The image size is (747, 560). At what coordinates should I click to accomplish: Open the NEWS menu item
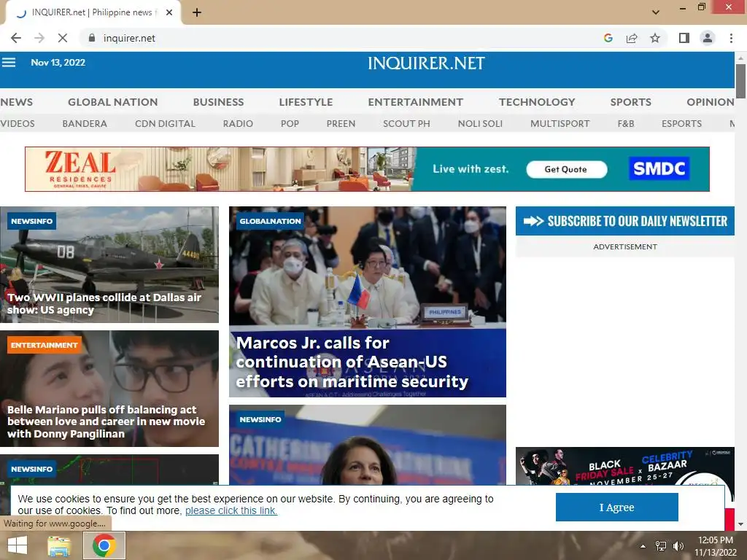coord(17,102)
